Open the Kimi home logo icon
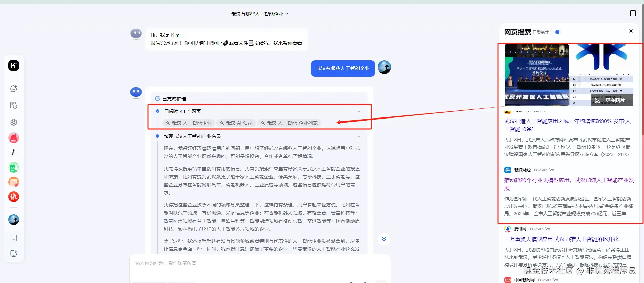644x283 pixels. (14, 65)
